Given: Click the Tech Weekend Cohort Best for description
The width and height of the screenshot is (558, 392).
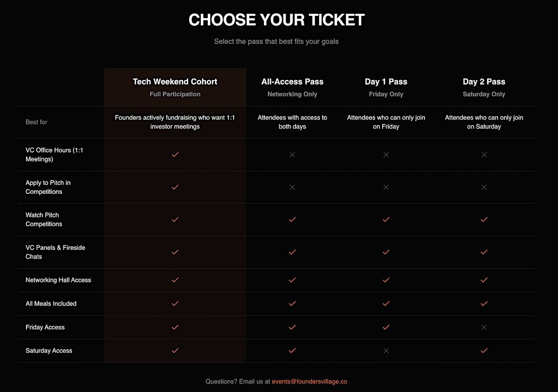Looking at the screenshot, I should 175,122.
